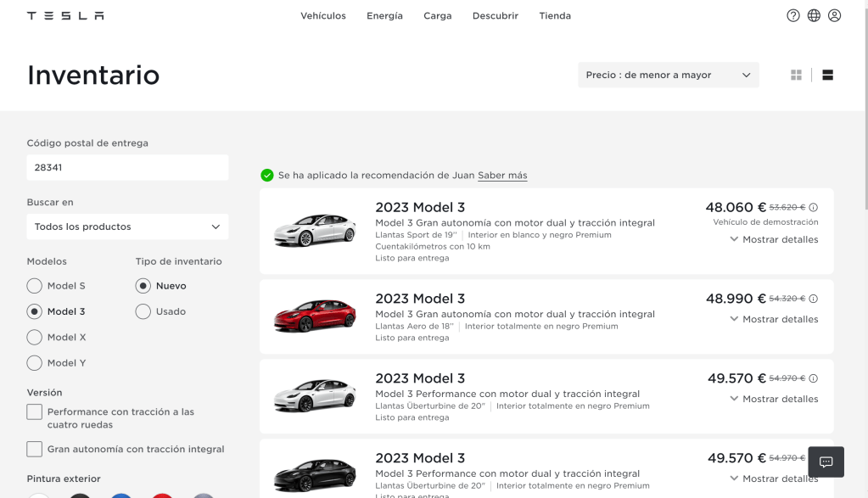Open the Descubrir menu
This screenshot has width=868, height=498.
pyautogui.click(x=495, y=15)
